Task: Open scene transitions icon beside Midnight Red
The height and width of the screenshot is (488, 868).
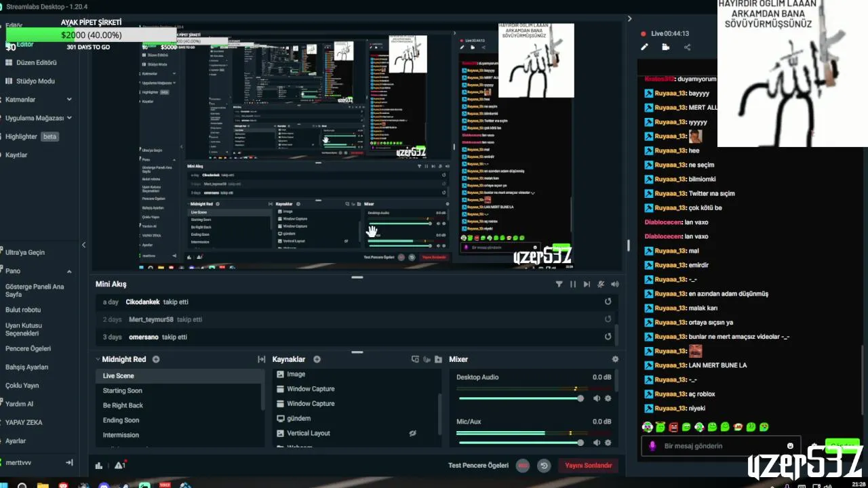Action: (261, 359)
